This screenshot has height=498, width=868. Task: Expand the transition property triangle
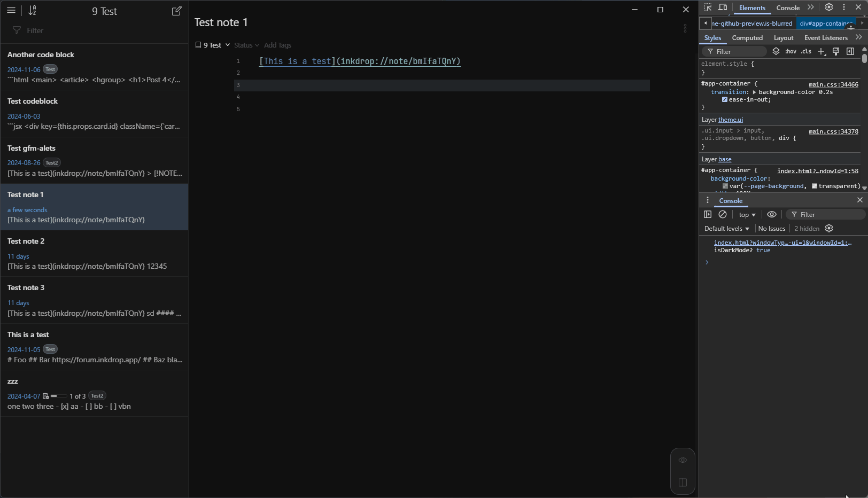click(754, 92)
